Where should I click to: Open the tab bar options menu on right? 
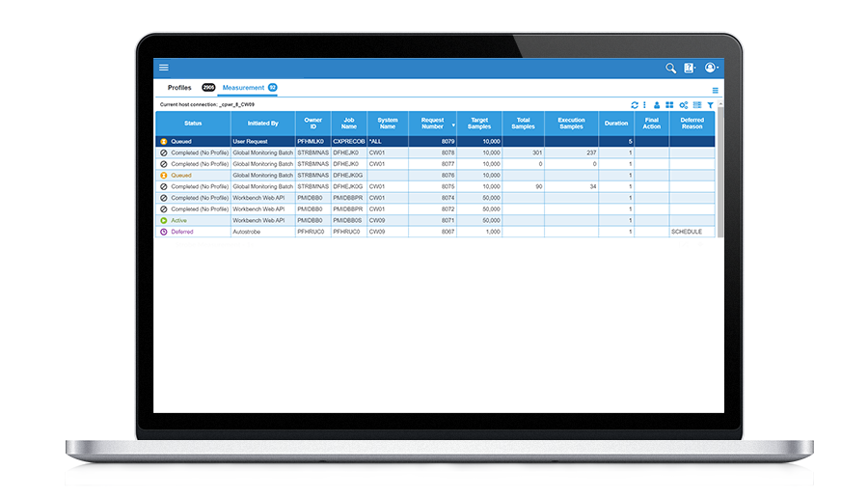715,90
